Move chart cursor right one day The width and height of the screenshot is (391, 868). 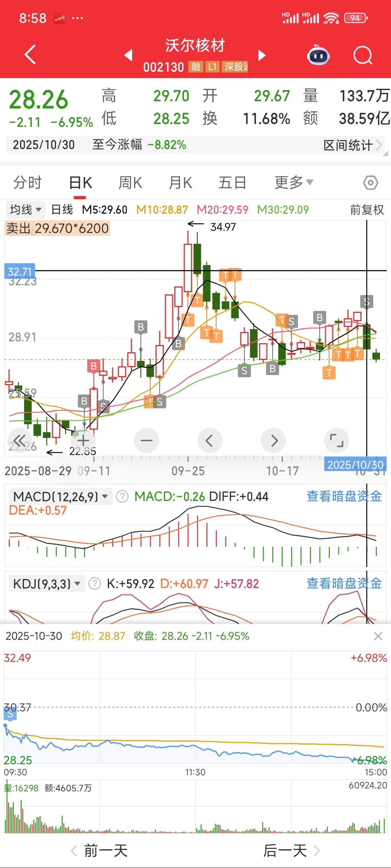point(273,441)
